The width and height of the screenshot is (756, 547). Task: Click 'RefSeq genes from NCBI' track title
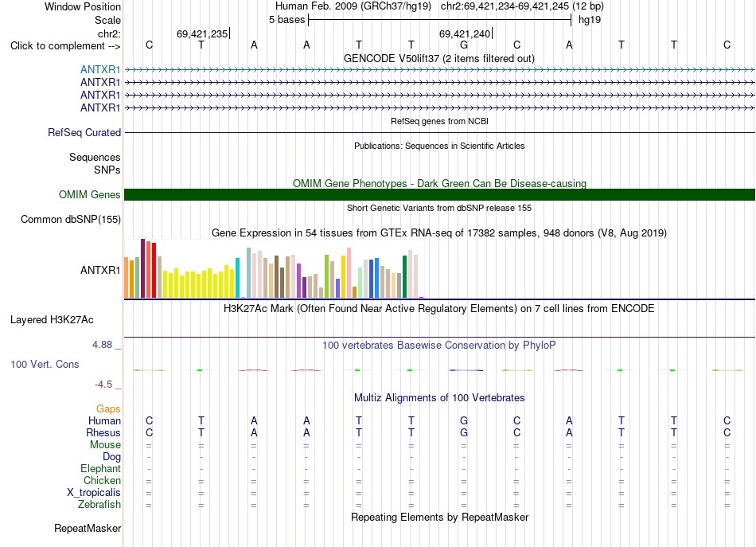(440, 121)
